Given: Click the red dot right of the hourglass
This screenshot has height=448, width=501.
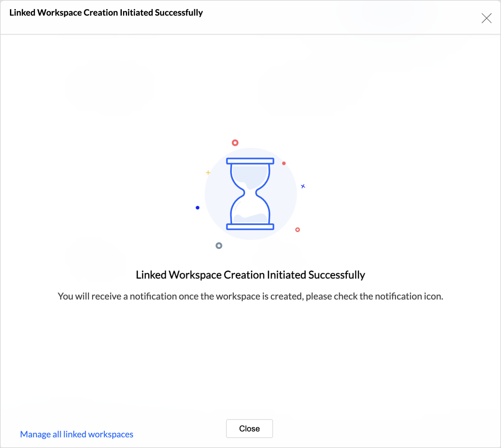Looking at the screenshot, I should click(284, 163).
